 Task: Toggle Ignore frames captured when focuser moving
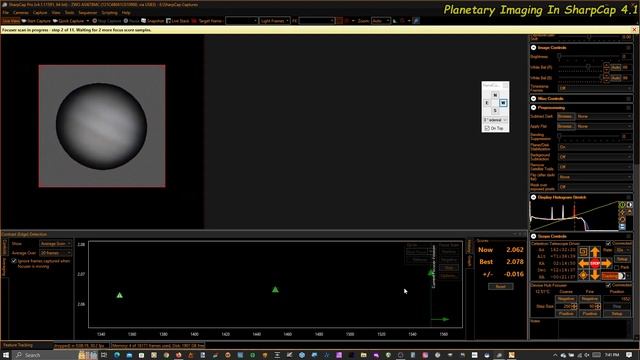point(14,261)
